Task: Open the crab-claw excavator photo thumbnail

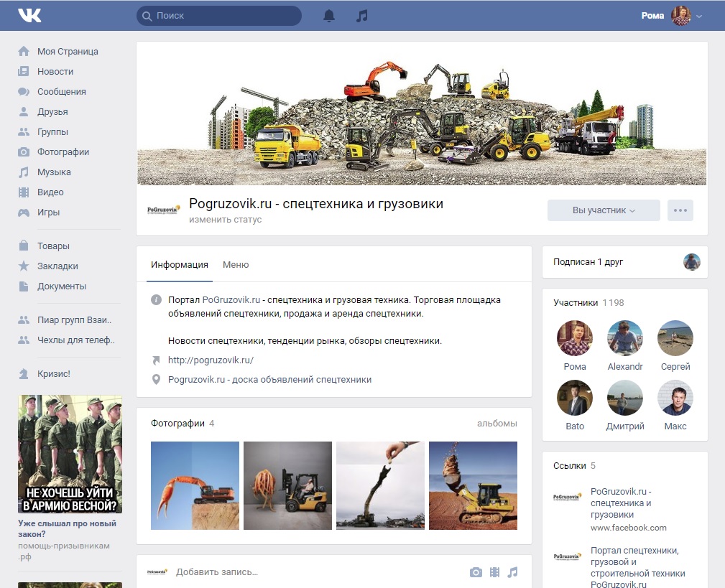Action: [x=195, y=485]
